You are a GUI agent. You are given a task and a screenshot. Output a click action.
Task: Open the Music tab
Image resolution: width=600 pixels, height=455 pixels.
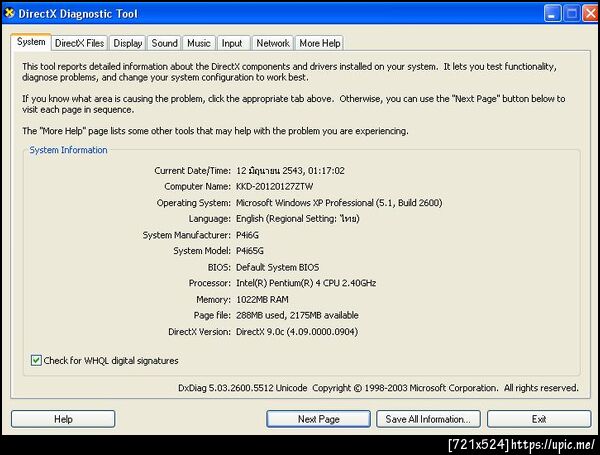click(199, 43)
